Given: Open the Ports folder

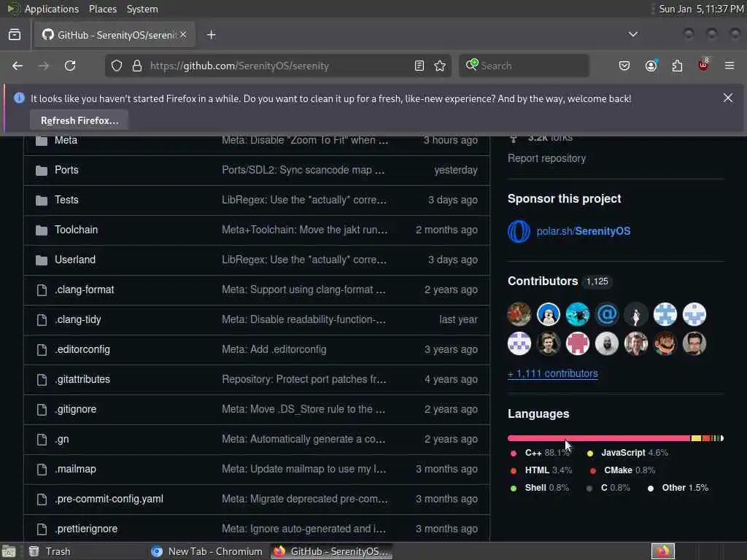Looking at the screenshot, I should (66, 170).
